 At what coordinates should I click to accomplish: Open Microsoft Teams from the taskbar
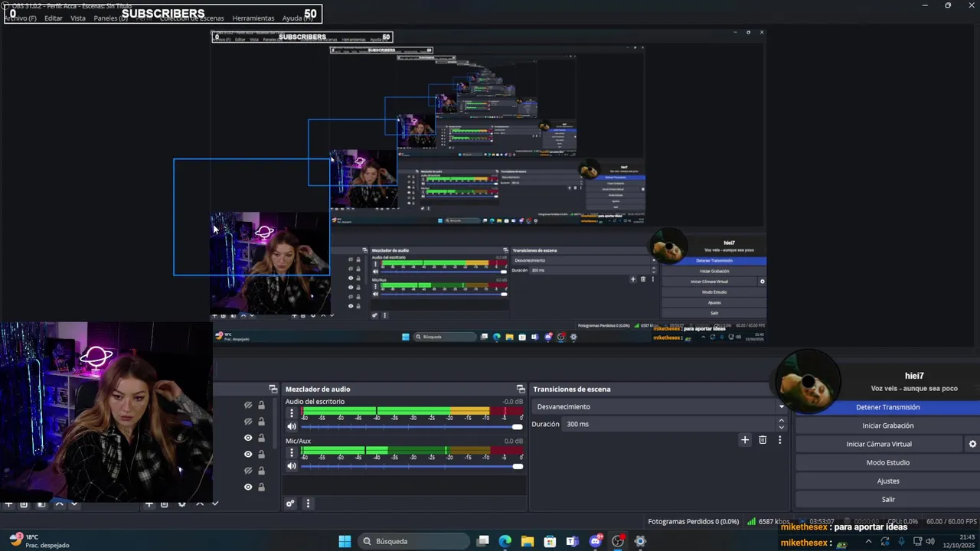(572, 541)
